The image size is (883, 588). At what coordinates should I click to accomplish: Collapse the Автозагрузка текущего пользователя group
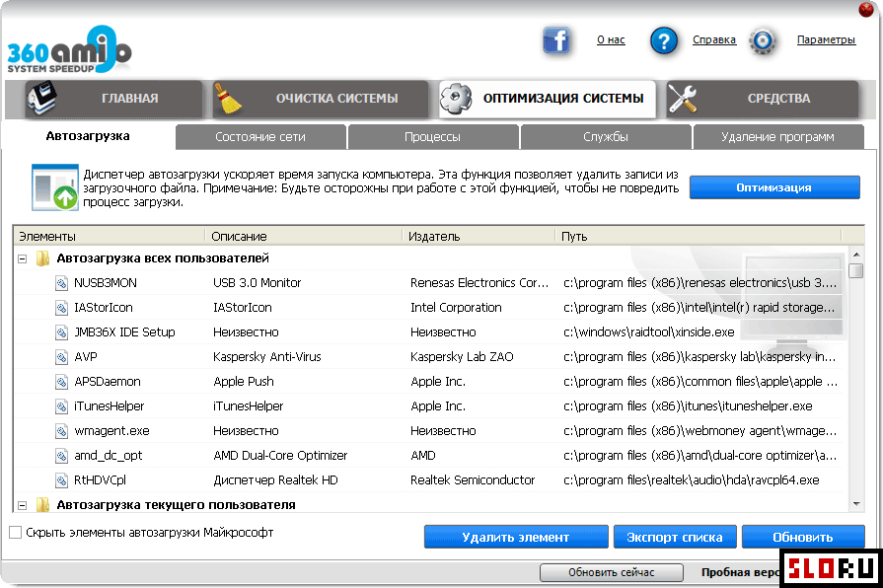pyautogui.click(x=23, y=505)
